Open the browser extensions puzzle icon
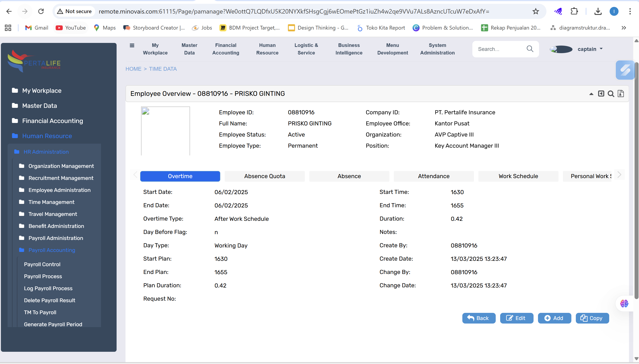This screenshot has height=364, width=639. [574, 11]
